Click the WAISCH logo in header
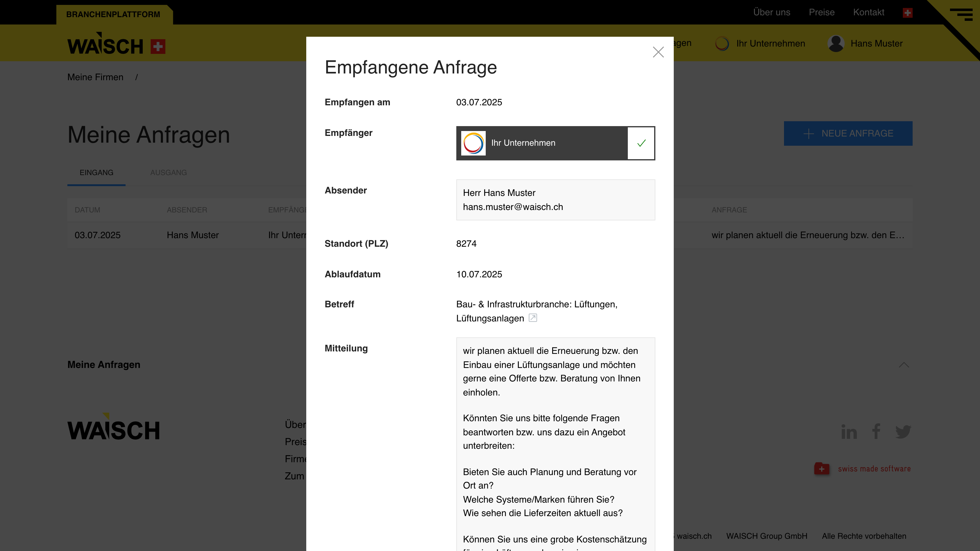Image resolution: width=980 pixels, height=551 pixels. (x=116, y=43)
